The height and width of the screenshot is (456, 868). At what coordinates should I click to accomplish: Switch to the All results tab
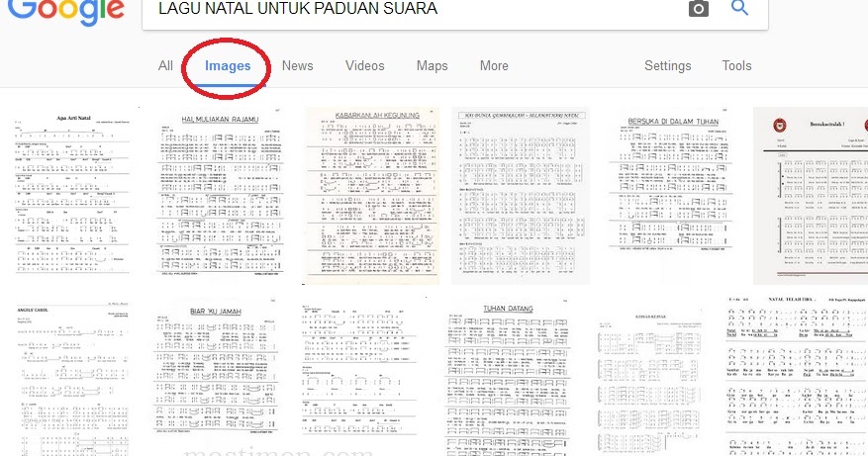click(x=165, y=66)
